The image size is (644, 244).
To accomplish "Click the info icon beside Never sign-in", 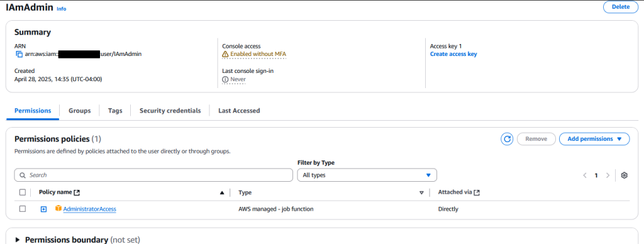I will (x=225, y=79).
